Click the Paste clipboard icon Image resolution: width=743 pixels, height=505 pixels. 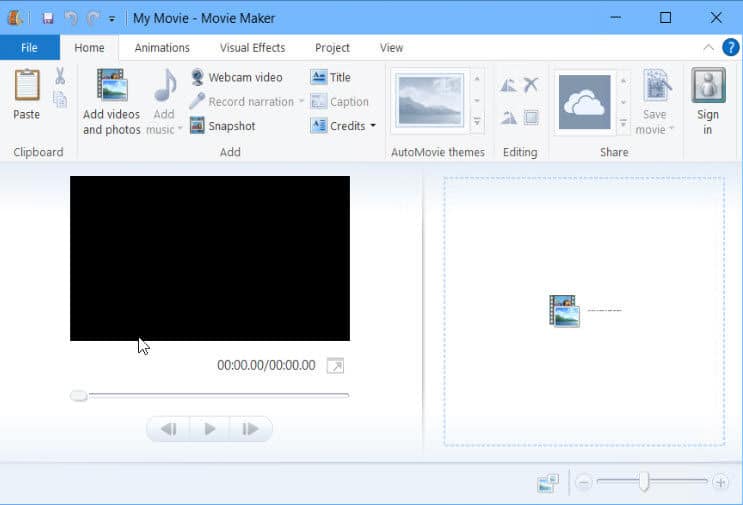tap(27, 85)
